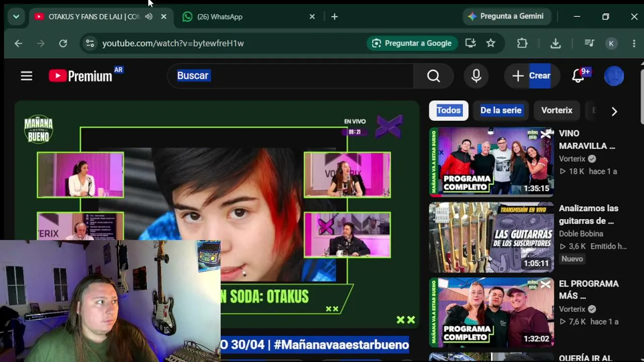Open YouTube notifications bell

point(579,75)
